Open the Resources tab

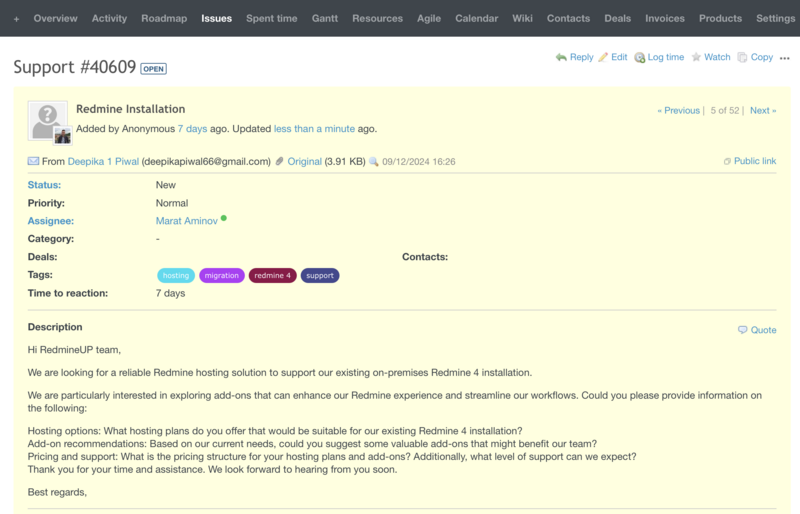(378, 18)
